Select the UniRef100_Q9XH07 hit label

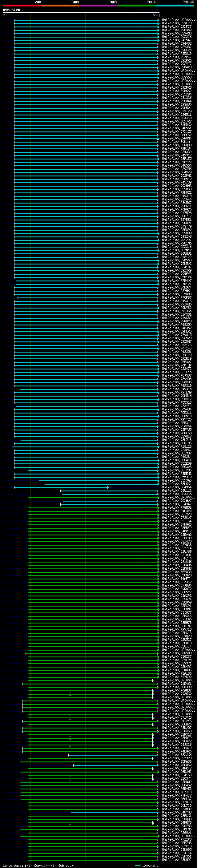click(x=177, y=501)
